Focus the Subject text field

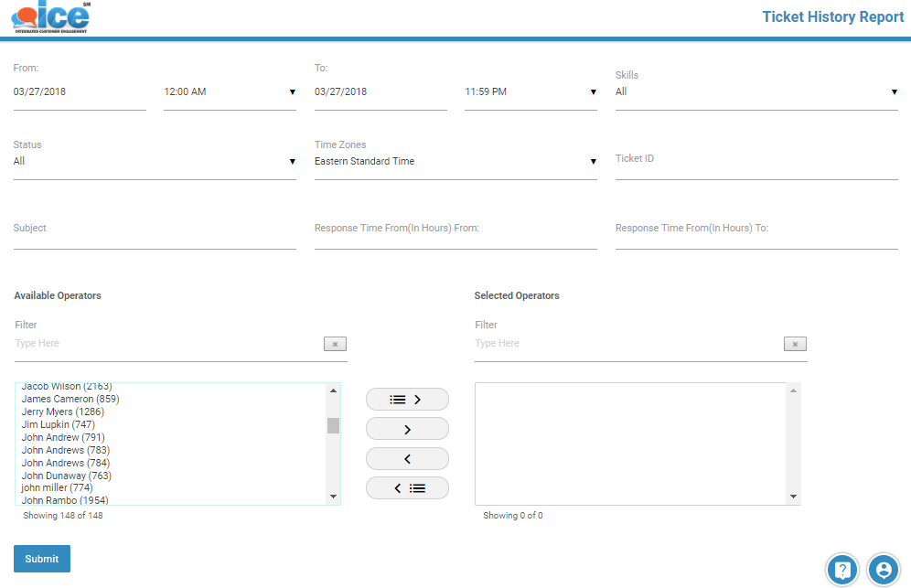[155, 238]
